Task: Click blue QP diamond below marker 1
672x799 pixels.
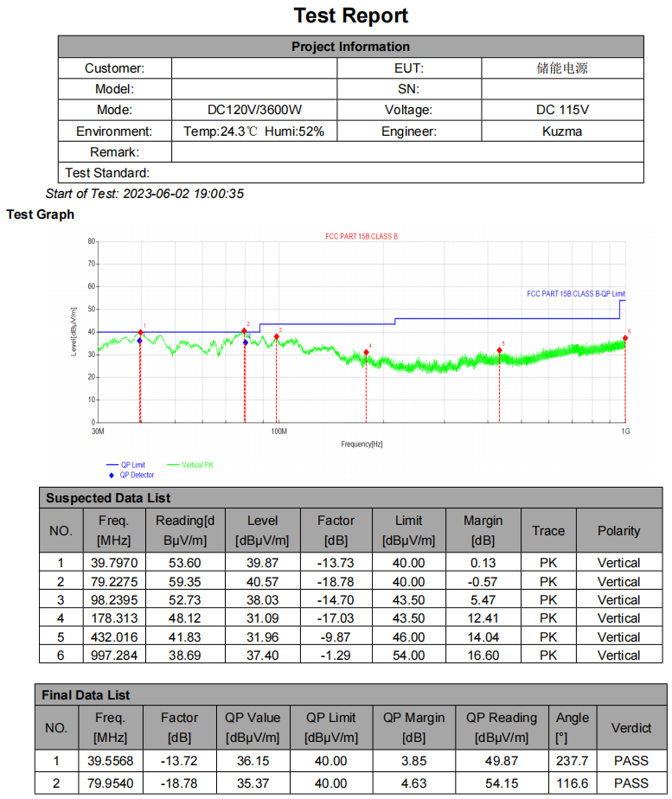Action: click(x=139, y=342)
